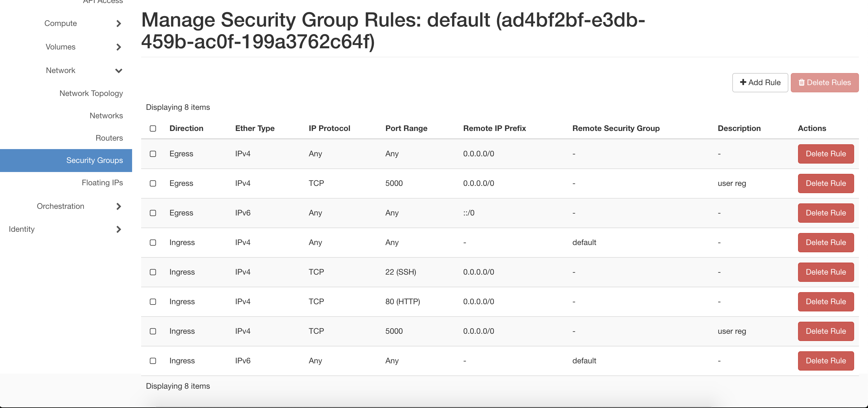Viewport: 868px width, 408px height.
Task: Tick the Ingress 80 (HTTP) rule checkbox
Action: click(153, 302)
